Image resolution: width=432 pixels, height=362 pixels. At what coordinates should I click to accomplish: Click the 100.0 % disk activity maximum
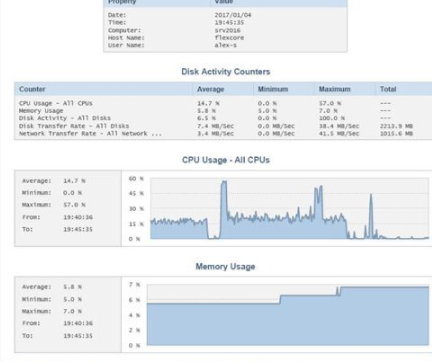pyautogui.click(x=332, y=118)
